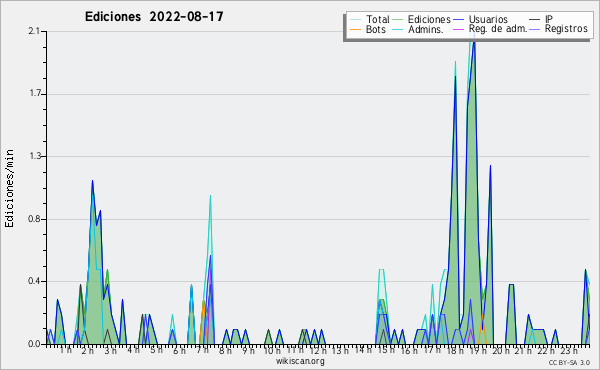Click the 2.1 y-axis value

click(x=34, y=31)
